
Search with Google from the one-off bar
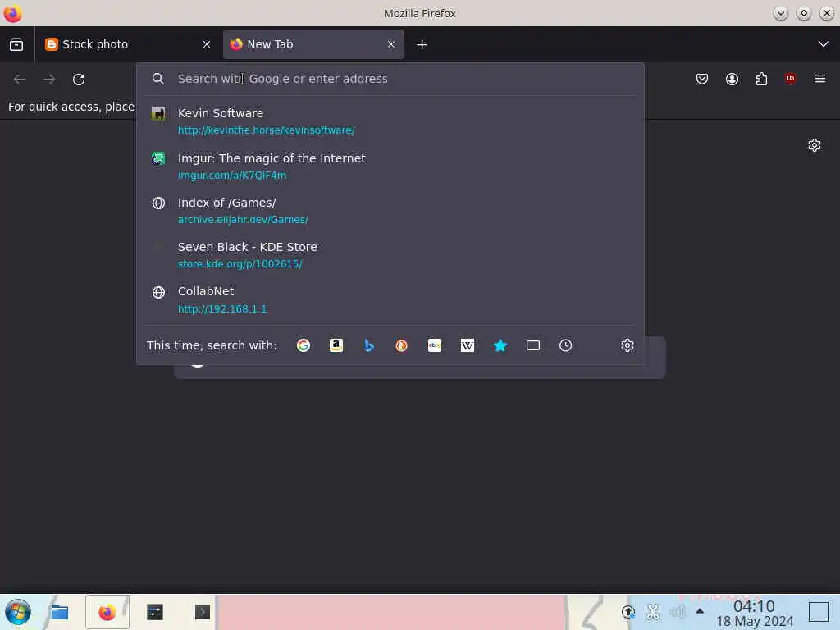click(304, 345)
